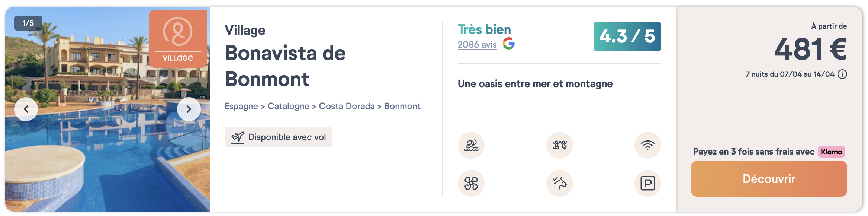Click the kids club amenity icon
Viewport: 868px width, 216px height.
point(559,145)
